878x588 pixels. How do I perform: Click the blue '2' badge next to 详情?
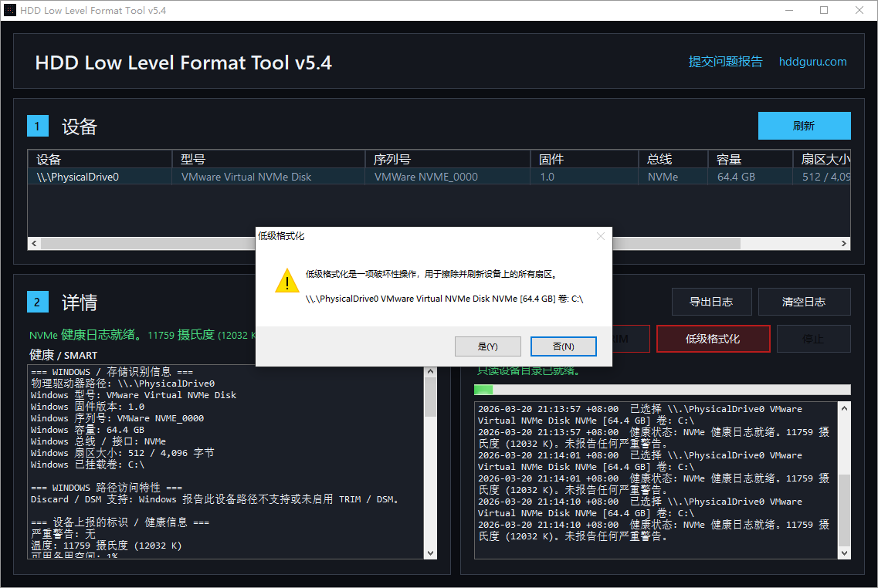click(x=38, y=302)
